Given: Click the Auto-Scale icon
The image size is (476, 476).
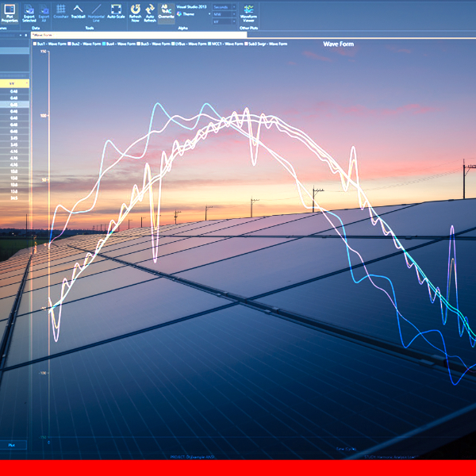Looking at the screenshot, I should pos(116,10).
